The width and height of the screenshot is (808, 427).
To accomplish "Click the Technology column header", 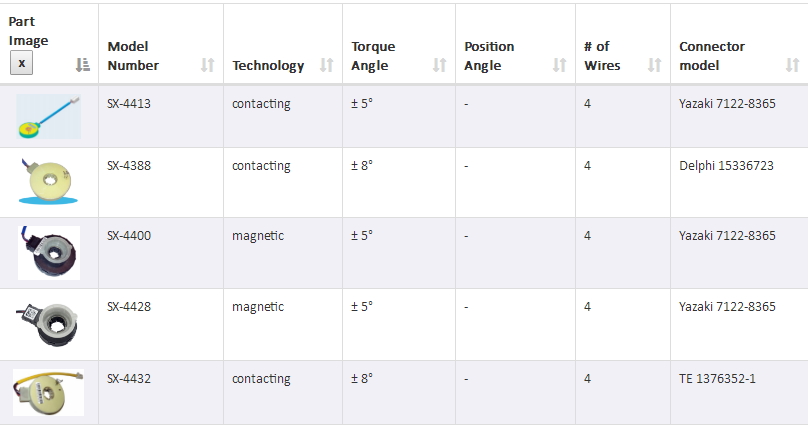I will [x=268, y=65].
